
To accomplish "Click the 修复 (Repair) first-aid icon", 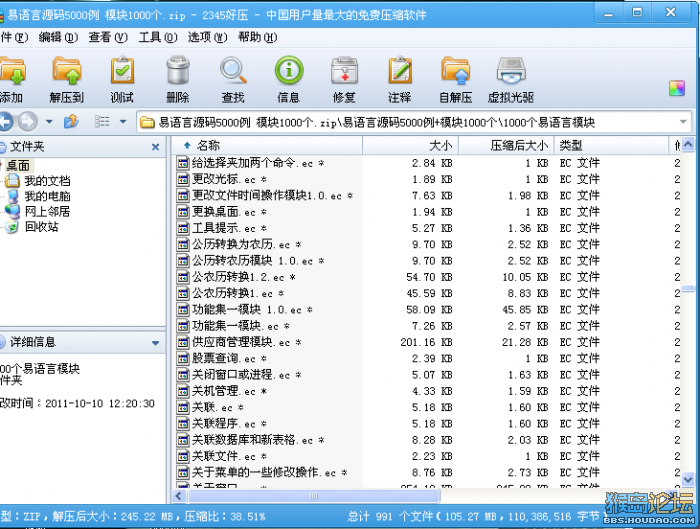I will (344, 71).
